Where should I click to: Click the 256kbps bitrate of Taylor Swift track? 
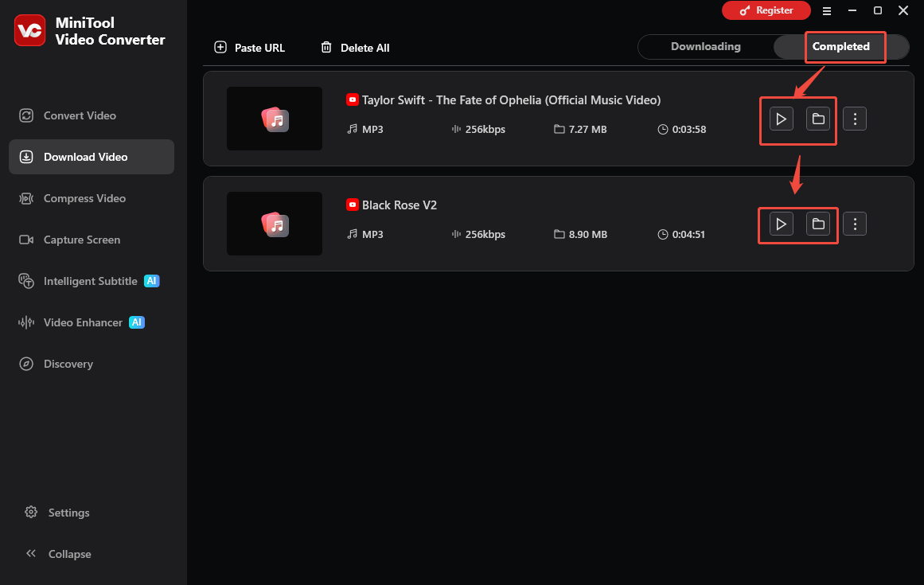[x=485, y=129]
